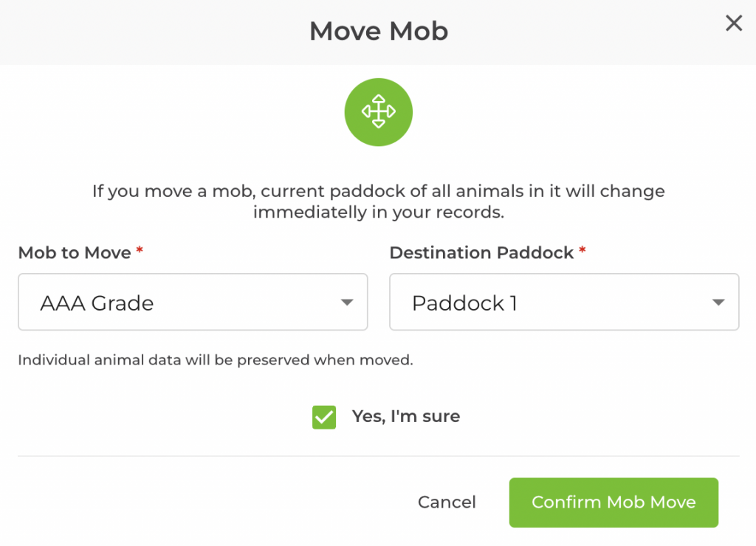Click the caret arrow in Paddock 1 field
This screenshot has width=756, height=546.
[718, 303]
